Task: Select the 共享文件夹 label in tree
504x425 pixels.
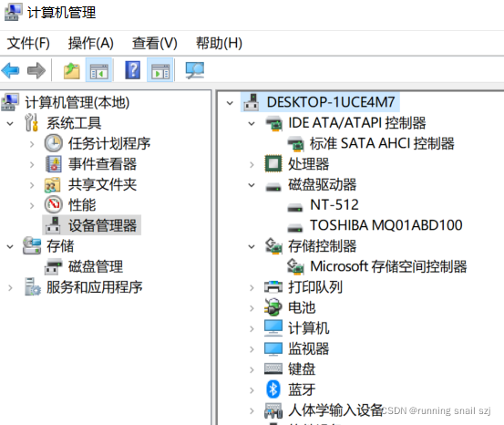Action: point(102,184)
